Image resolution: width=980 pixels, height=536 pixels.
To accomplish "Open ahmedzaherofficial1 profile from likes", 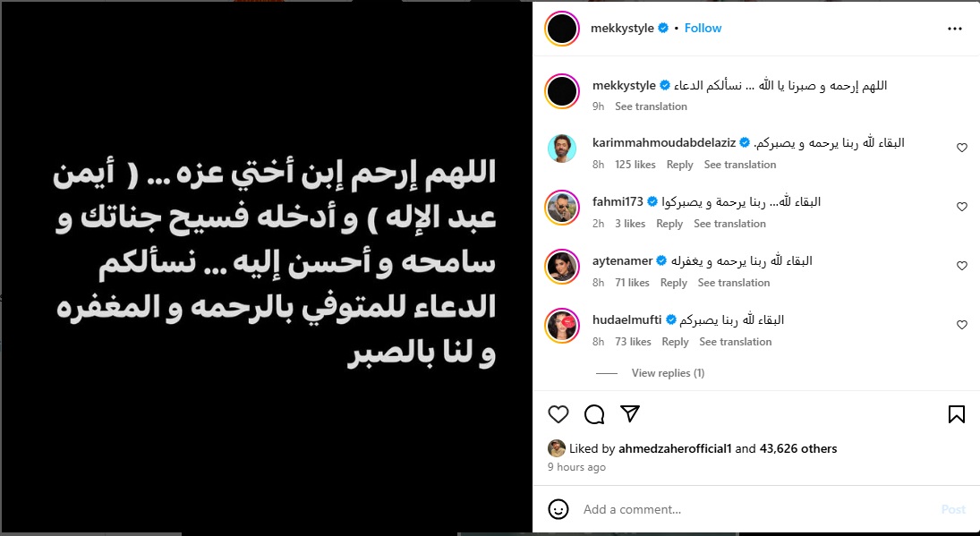I will pos(675,448).
